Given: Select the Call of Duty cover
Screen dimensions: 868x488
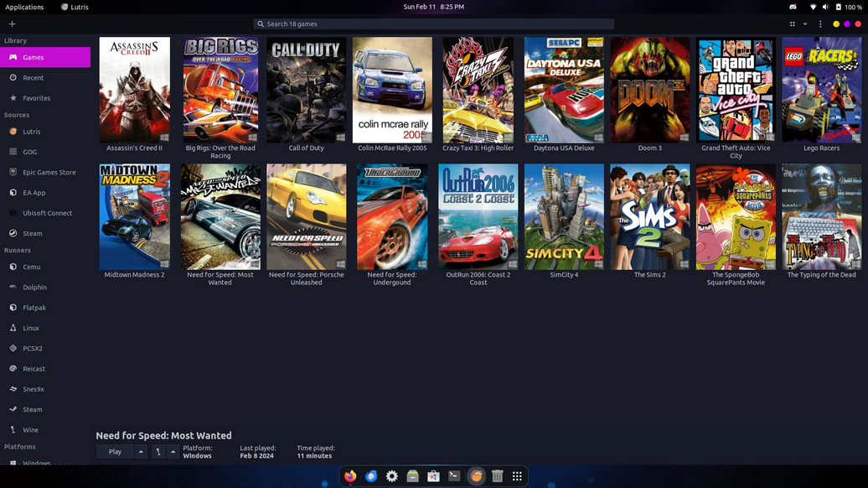Looking at the screenshot, I should pos(306,90).
